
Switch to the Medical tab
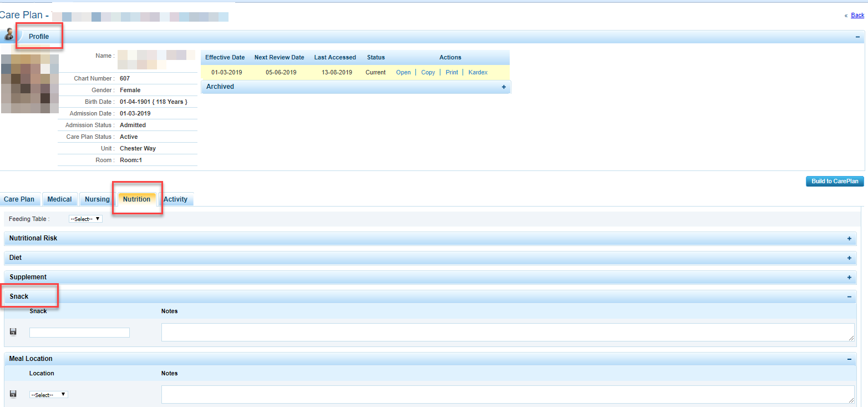pos(59,199)
